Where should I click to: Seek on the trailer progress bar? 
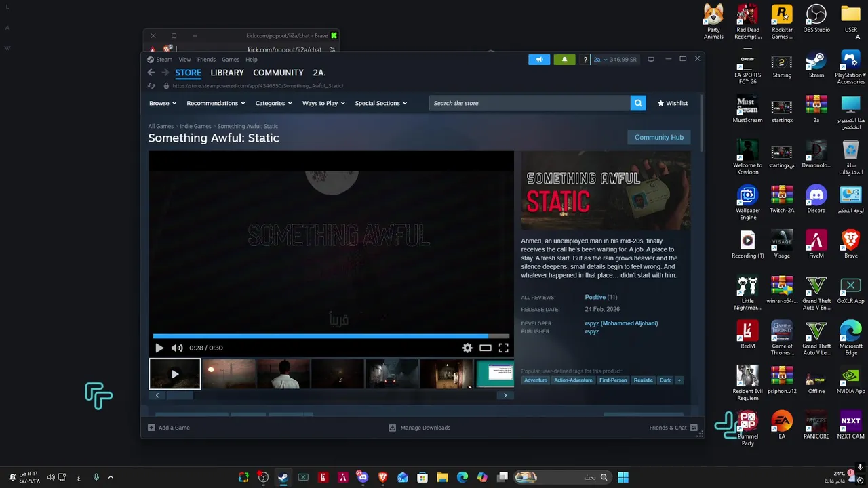(331, 335)
